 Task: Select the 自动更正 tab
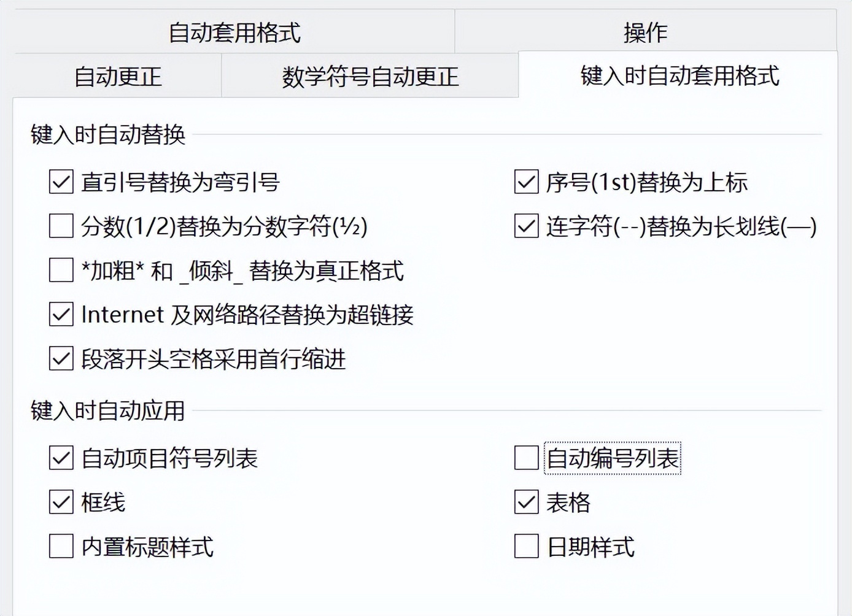coord(117,77)
